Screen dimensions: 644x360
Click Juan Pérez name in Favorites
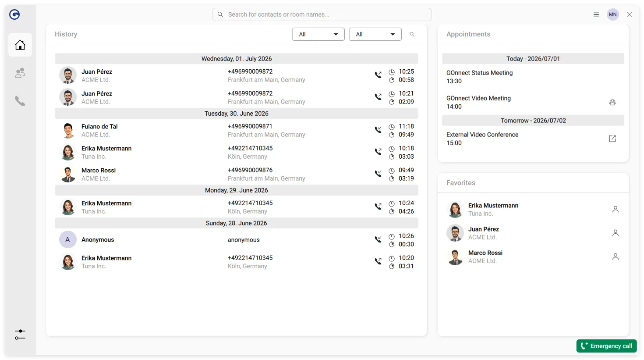pos(484,229)
